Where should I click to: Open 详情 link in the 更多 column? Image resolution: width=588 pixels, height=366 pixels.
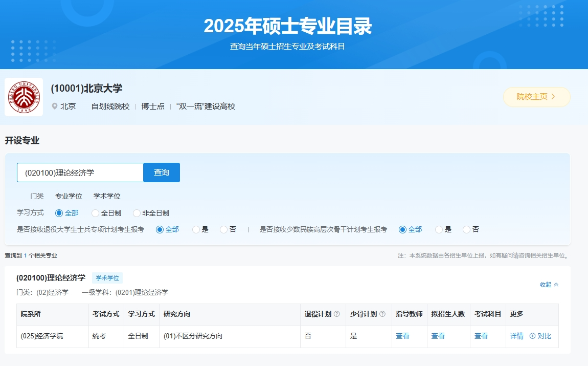click(x=516, y=336)
